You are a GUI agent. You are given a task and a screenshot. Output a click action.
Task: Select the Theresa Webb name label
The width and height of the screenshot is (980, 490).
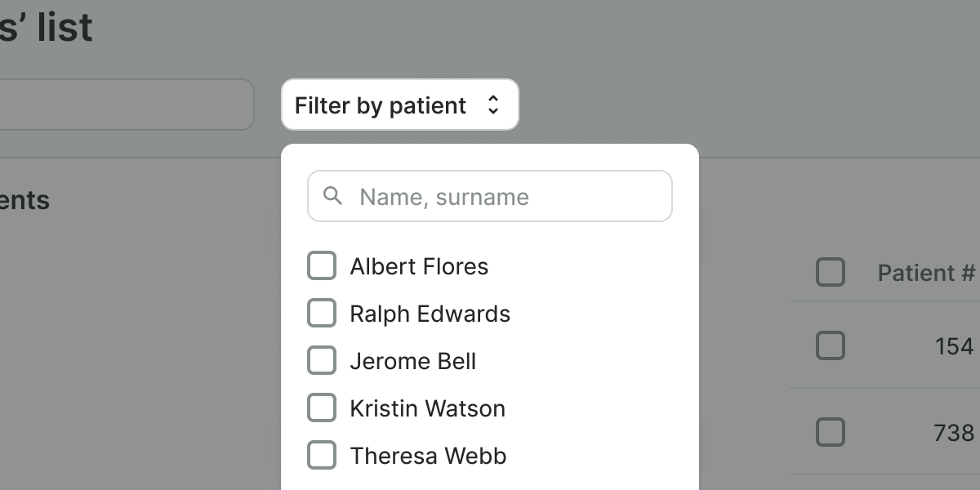pos(428,456)
